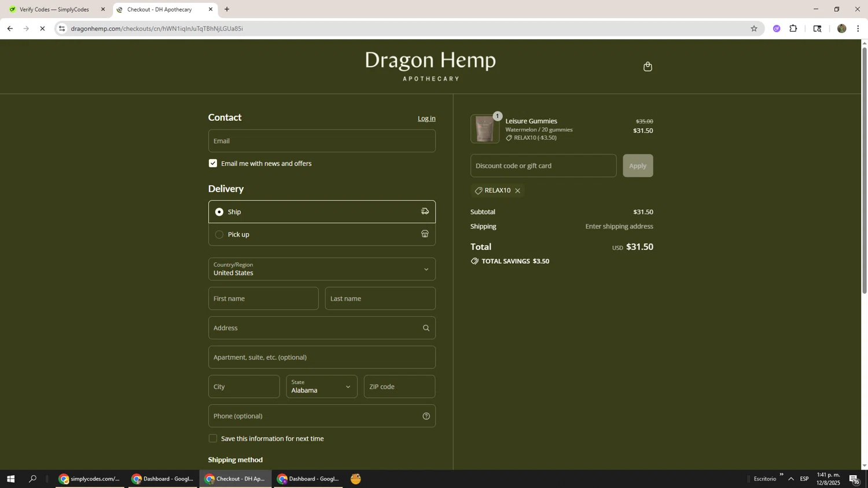Open the Windows Start menu
The image size is (868, 488).
pos(10,479)
